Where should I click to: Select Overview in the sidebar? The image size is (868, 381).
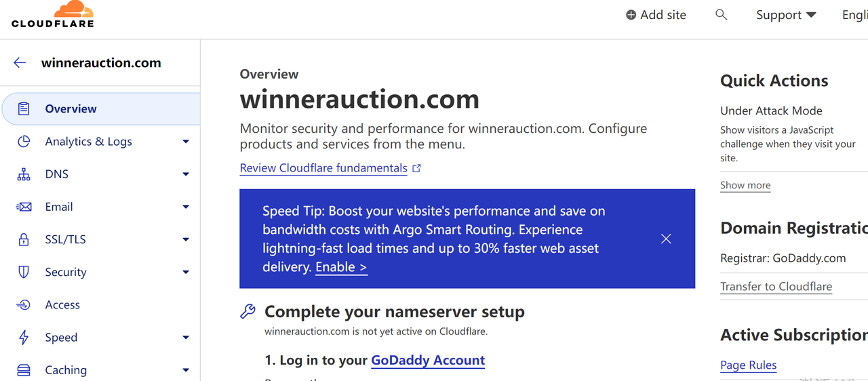(x=71, y=109)
